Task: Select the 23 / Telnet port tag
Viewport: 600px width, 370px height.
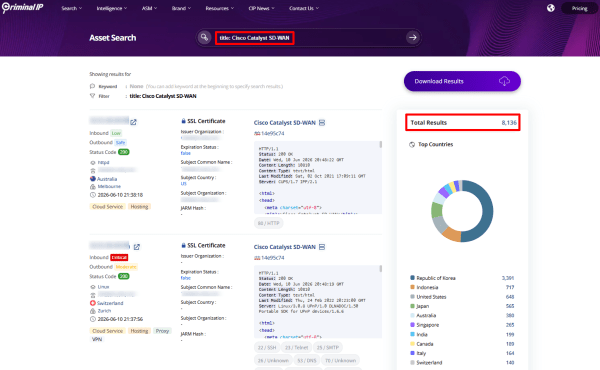Action: click(x=297, y=347)
